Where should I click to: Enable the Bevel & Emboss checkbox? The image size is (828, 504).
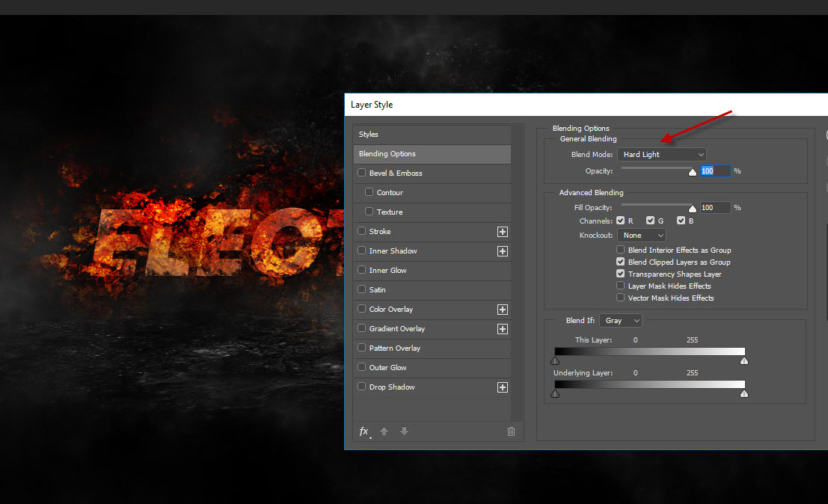click(362, 173)
